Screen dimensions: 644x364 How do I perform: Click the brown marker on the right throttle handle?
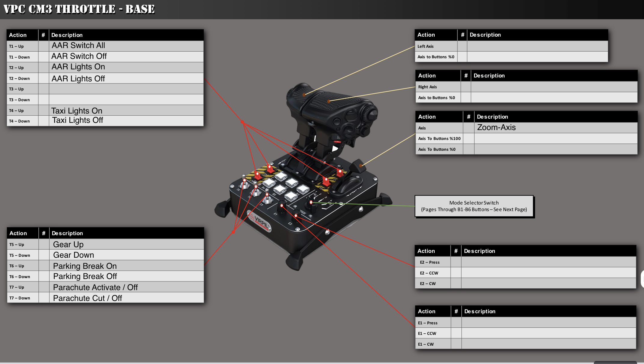pyautogui.click(x=329, y=102)
